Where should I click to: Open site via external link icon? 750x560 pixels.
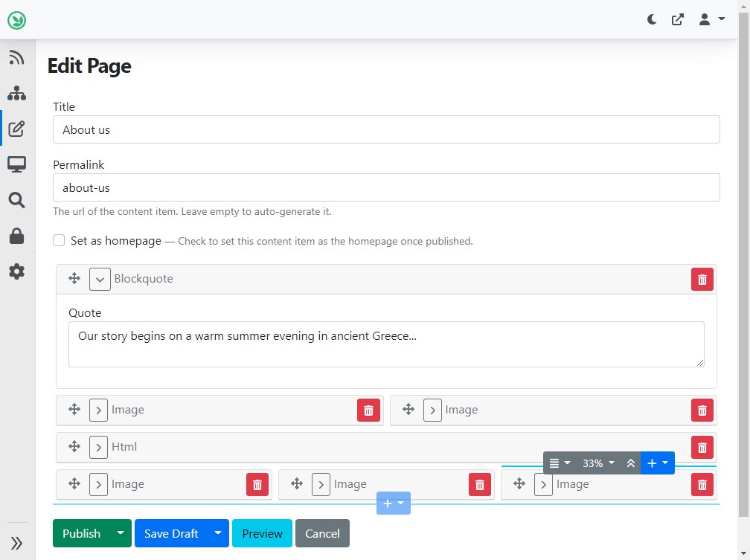pos(677,19)
